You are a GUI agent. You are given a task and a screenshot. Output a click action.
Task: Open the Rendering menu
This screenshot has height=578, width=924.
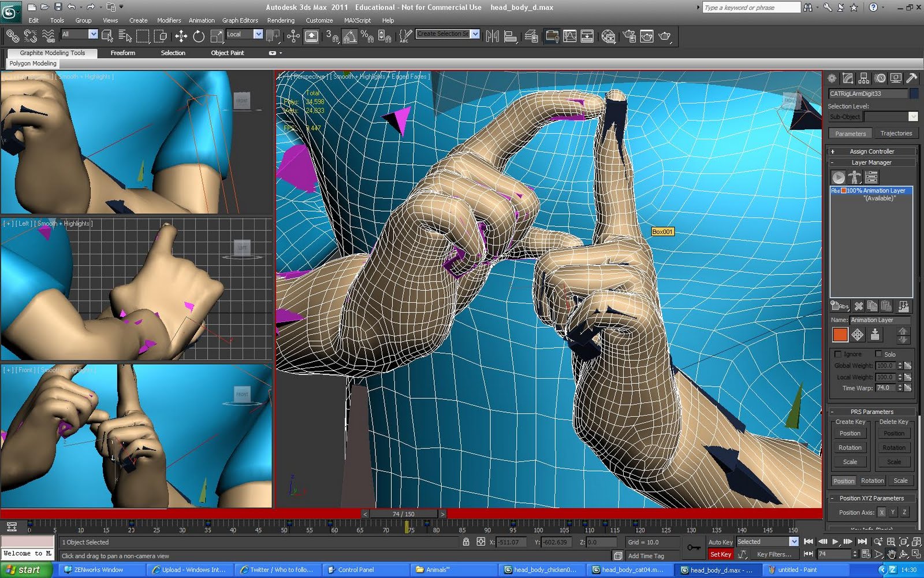pyautogui.click(x=281, y=20)
